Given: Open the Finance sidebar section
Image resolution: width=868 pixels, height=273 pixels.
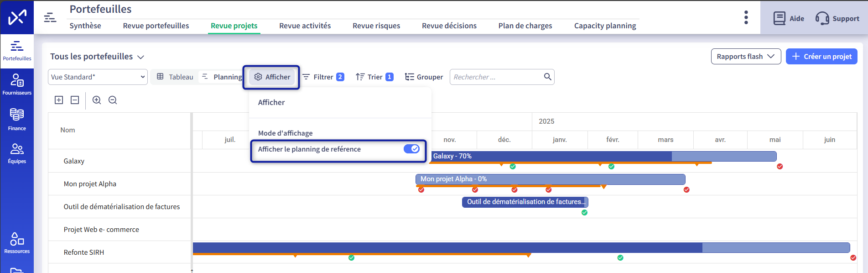Looking at the screenshot, I should tap(17, 119).
